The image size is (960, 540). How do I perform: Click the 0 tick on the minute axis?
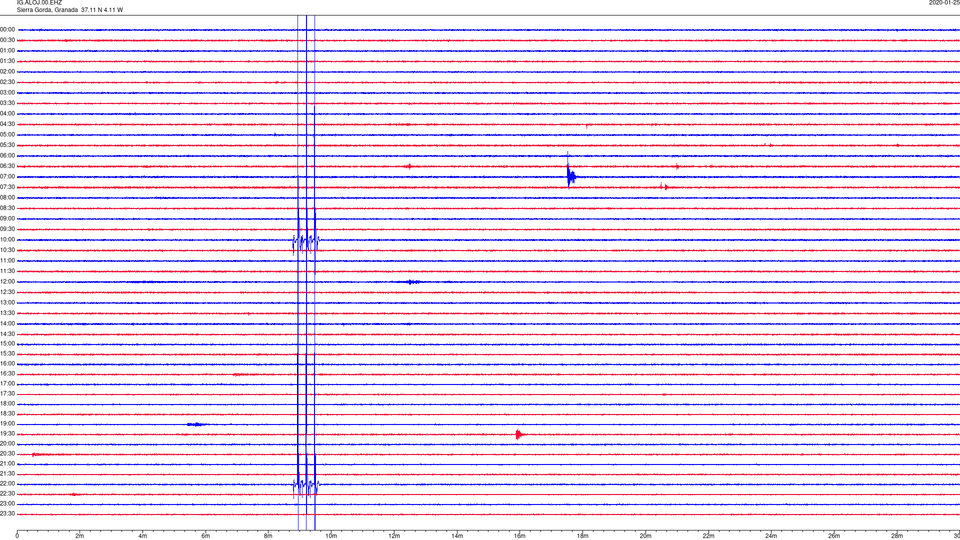pos(17,536)
